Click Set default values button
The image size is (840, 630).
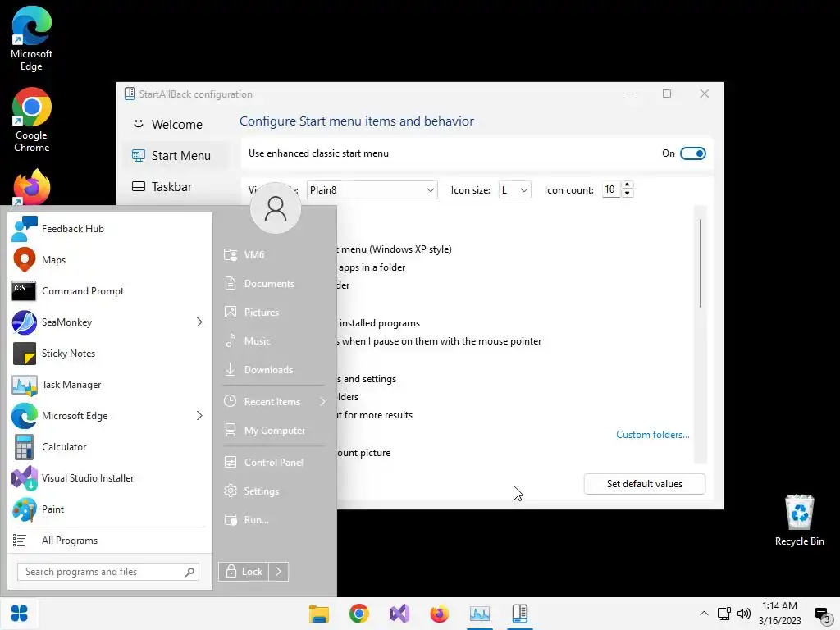tap(645, 484)
